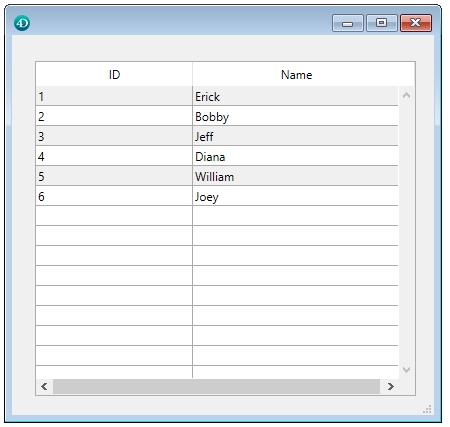This screenshot has height=427, width=450.
Task: Click the vertical scrollbar up arrow
Action: (x=406, y=96)
